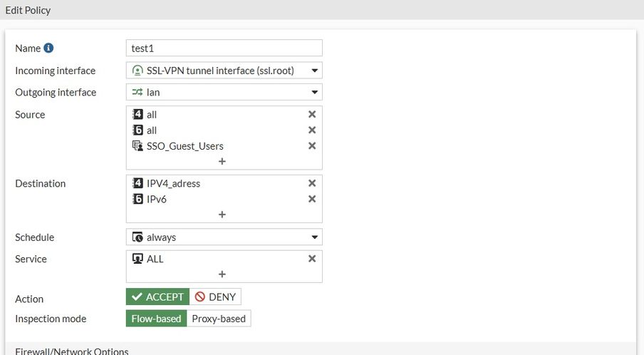
Task: Add a new Source entry with plus
Action: point(222,161)
